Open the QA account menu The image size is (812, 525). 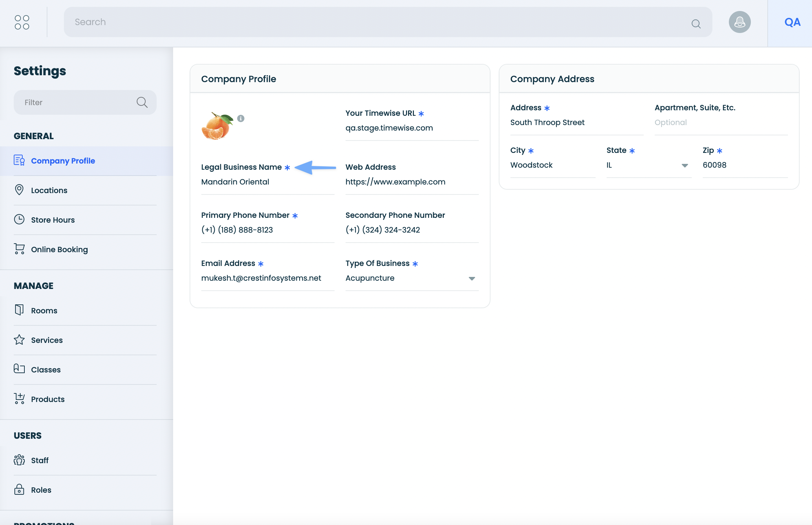792,23
